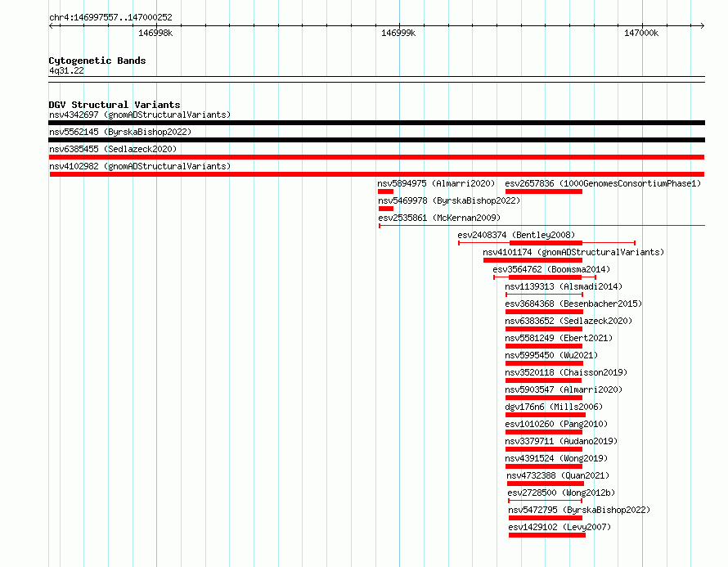
Task: Click nsv4102982 gnomADStructuralVariants label
Action: click(140, 166)
